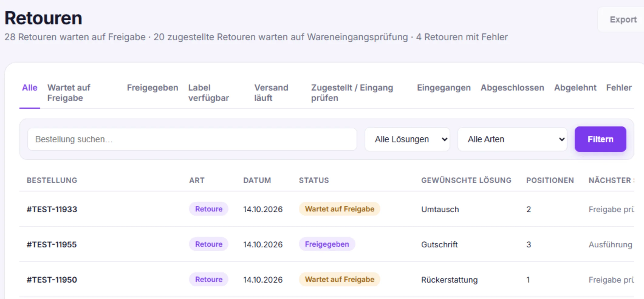
Task: Click the Retouren page heading
Action: pos(43,18)
